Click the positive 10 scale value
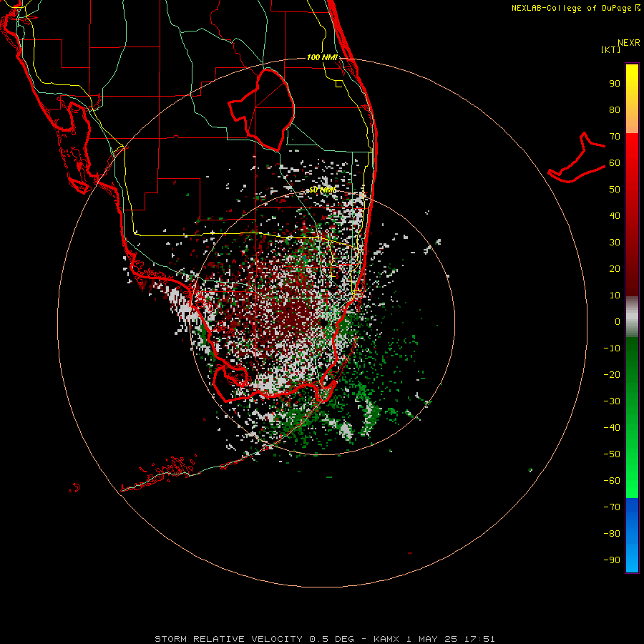This screenshot has height=644, width=644. pyautogui.click(x=615, y=296)
